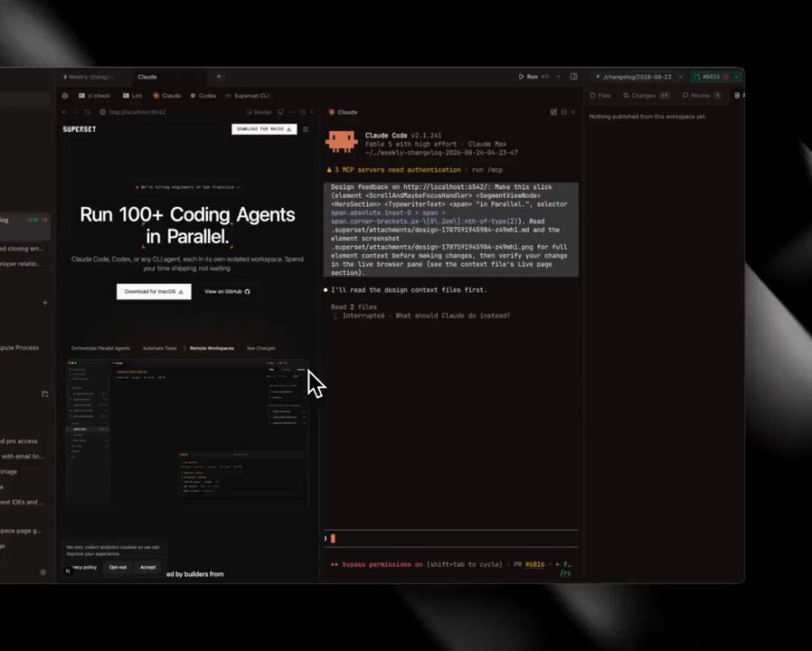
Task: Open the hamburger menu on Superset page
Action: point(306,129)
